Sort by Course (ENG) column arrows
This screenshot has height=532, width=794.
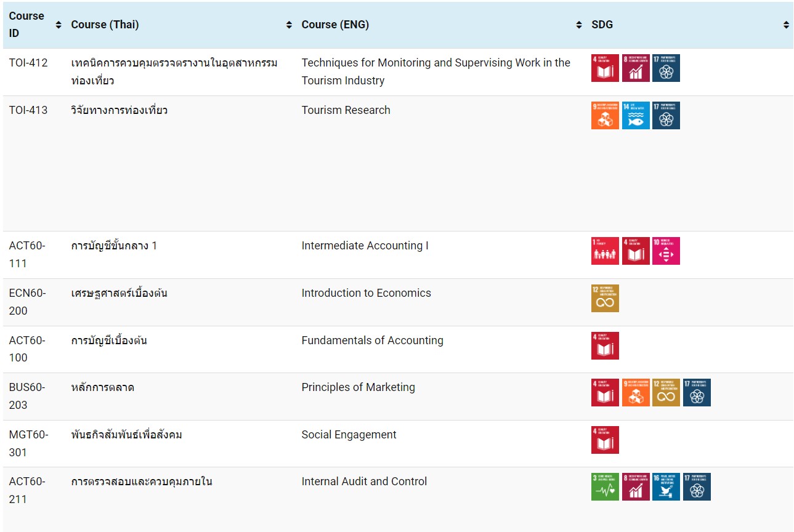(578, 25)
